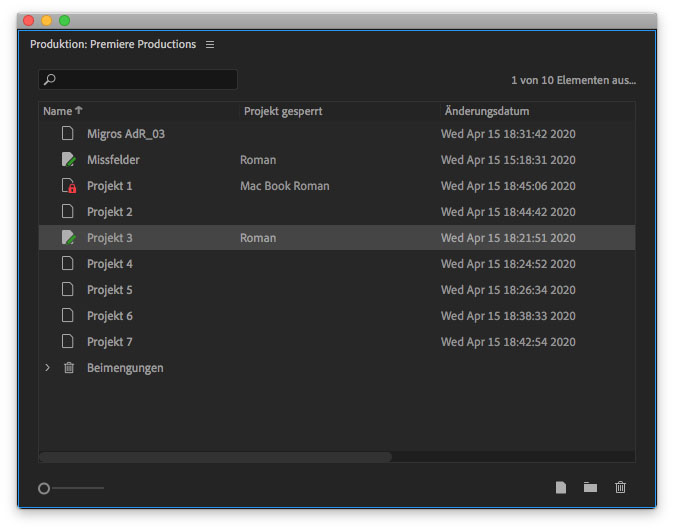Image resolution: width=674 pixels, height=530 pixels.
Task: Click the Projekt 6 file icon
Action: coord(67,315)
